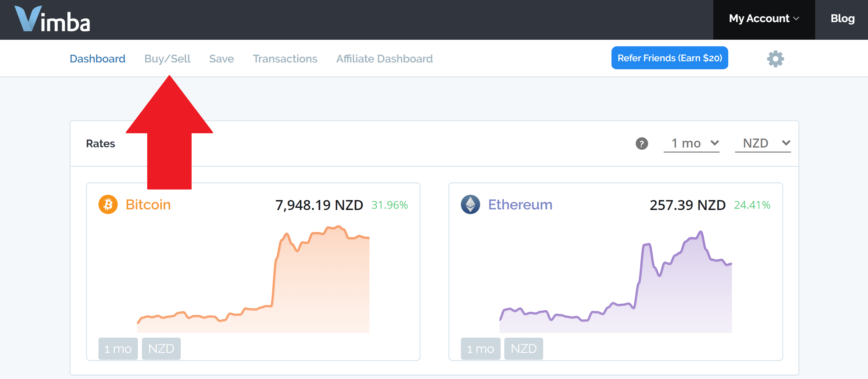This screenshot has width=868, height=379.
Task: Open the 1 mo period dropdown in Rates header
Action: pyautogui.click(x=691, y=144)
